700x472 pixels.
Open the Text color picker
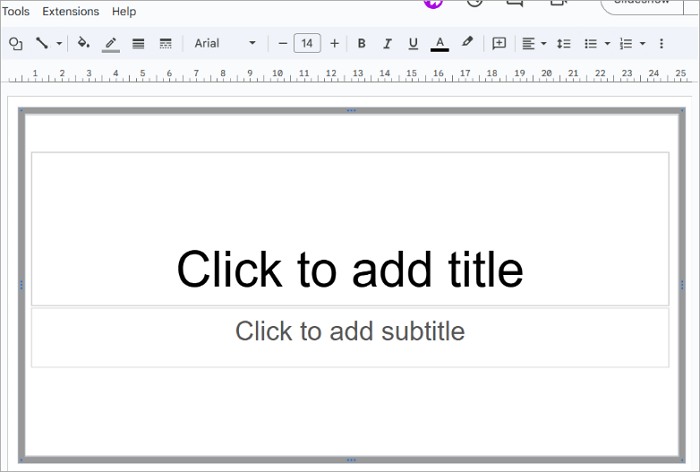pos(440,44)
